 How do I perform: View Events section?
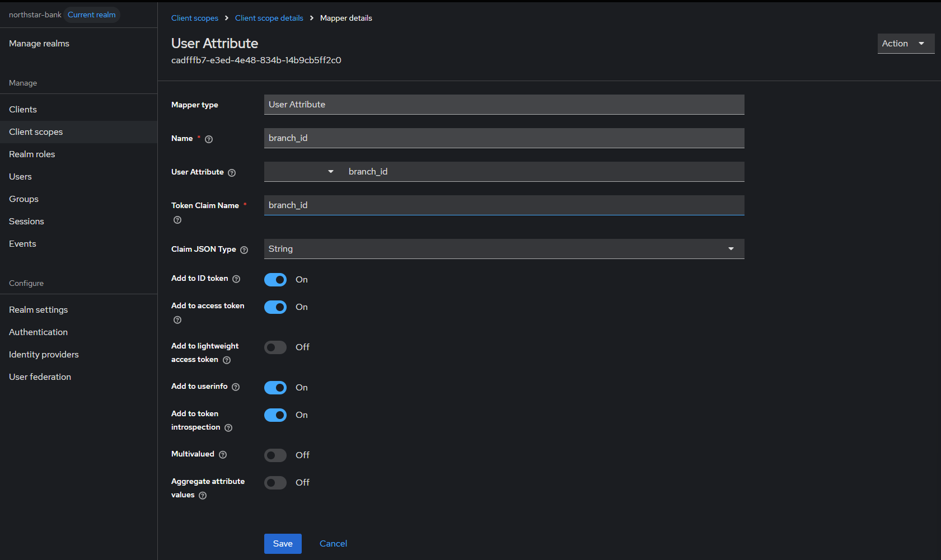click(78, 244)
